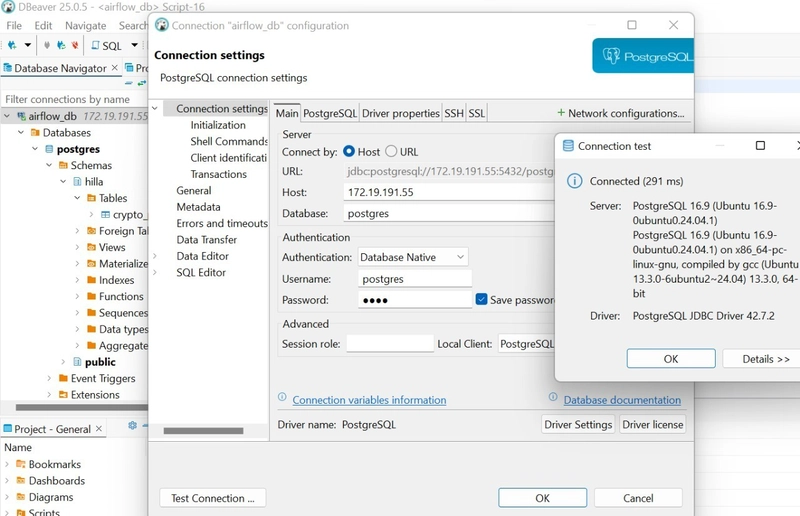
Task: Click the Schemas folder icon
Action: pos(63,165)
